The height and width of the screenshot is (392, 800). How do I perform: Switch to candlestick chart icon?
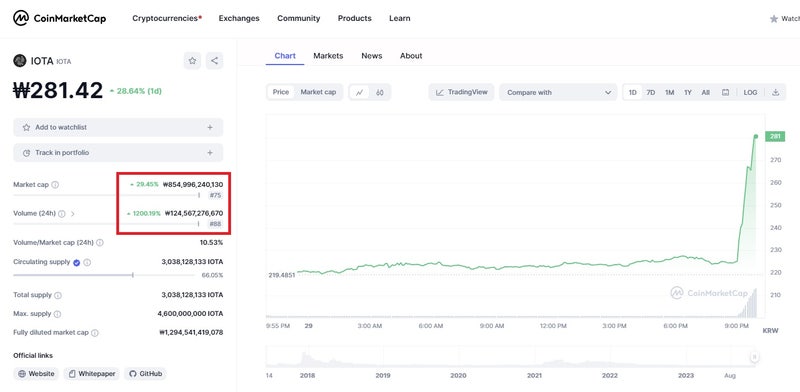tap(380, 92)
